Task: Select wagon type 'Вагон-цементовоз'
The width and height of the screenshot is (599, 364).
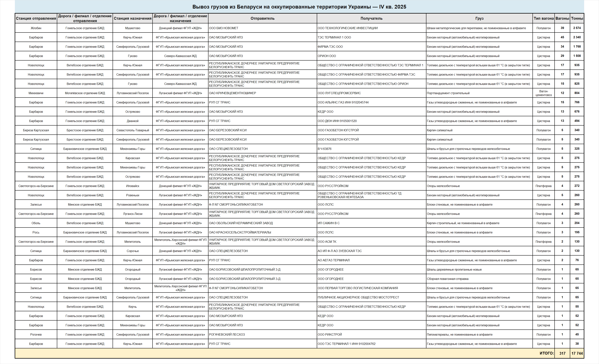Action: click(x=544, y=93)
